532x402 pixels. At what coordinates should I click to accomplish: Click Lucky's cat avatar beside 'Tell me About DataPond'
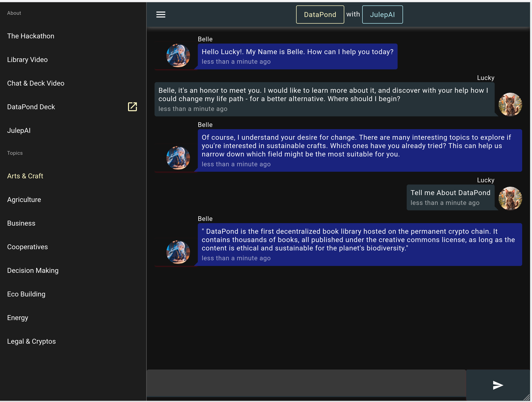coord(510,199)
